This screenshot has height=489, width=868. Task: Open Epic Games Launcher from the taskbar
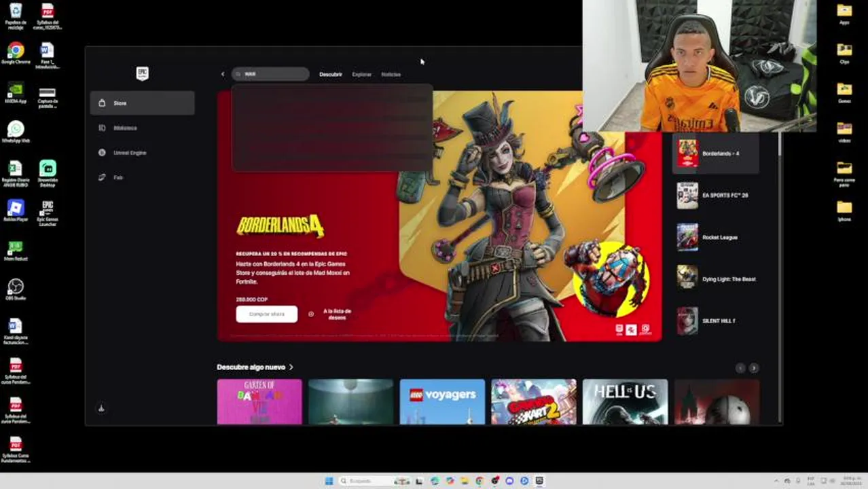coord(539,481)
